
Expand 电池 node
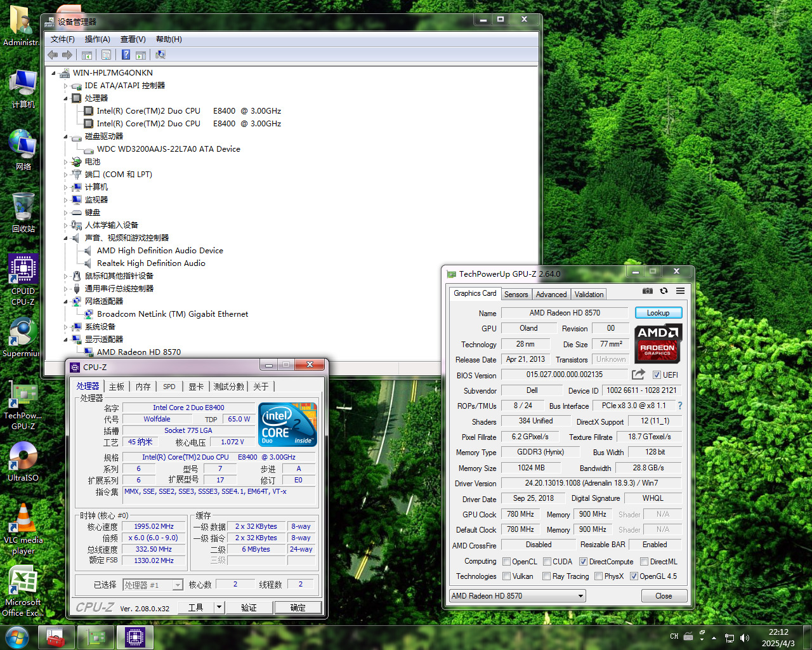[x=65, y=162]
